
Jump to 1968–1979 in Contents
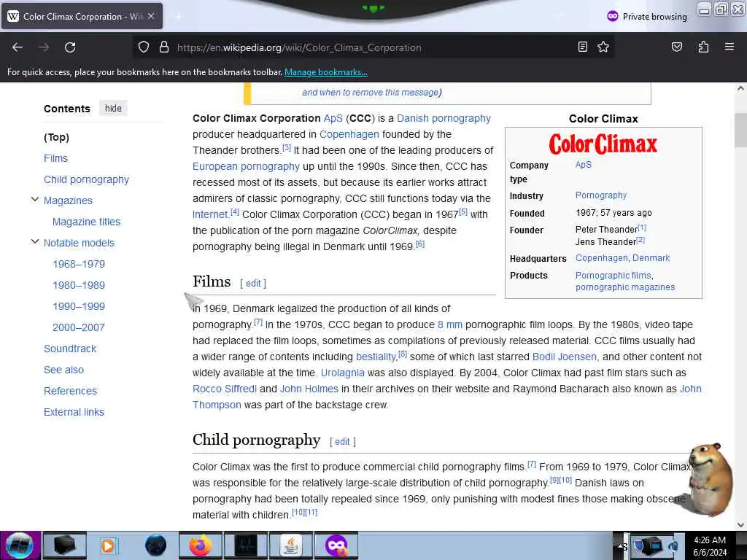[79, 264]
